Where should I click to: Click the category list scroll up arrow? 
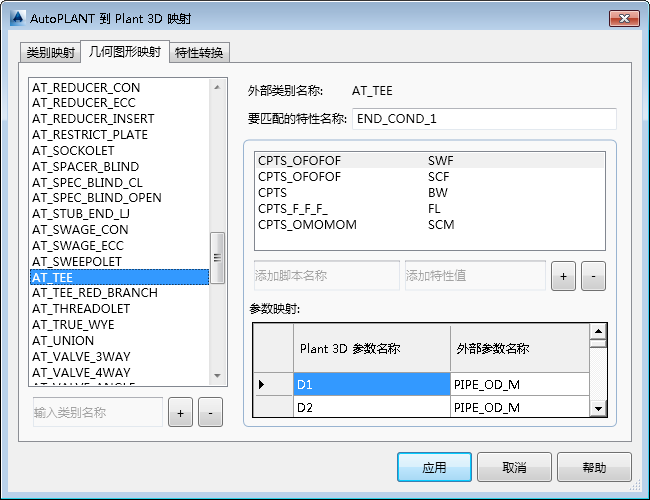[217, 87]
